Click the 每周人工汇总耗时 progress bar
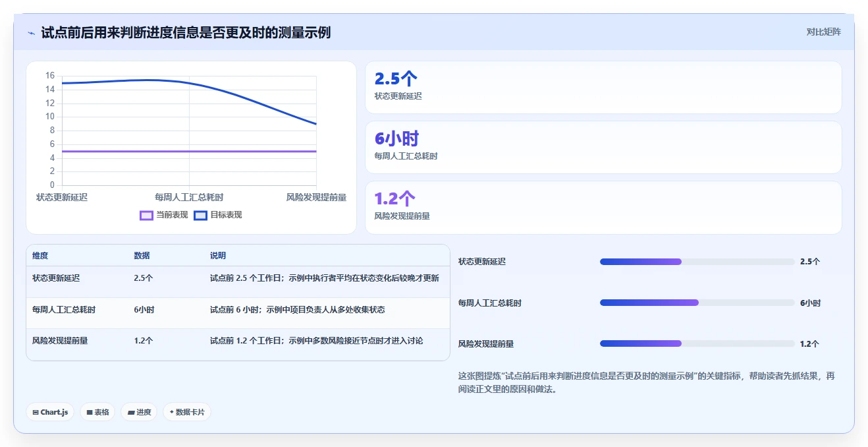The height and width of the screenshot is (447, 868). (x=697, y=303)
